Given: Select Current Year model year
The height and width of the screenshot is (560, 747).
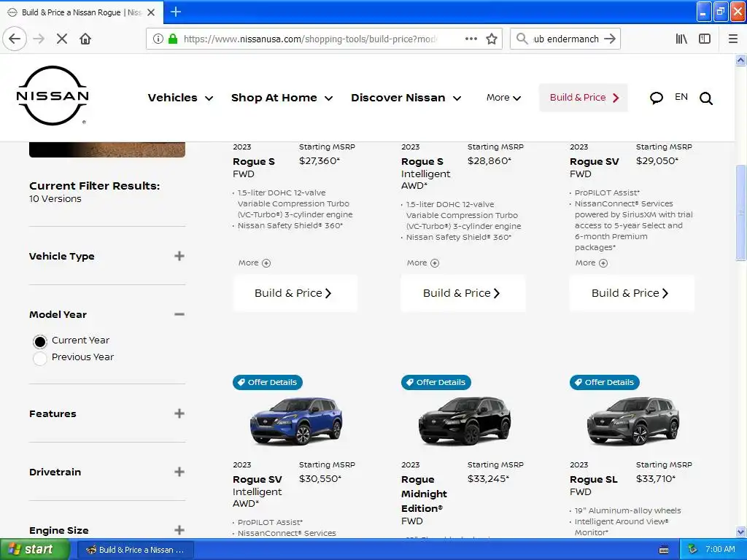Looking at the screenshot, I should (40, 341).
